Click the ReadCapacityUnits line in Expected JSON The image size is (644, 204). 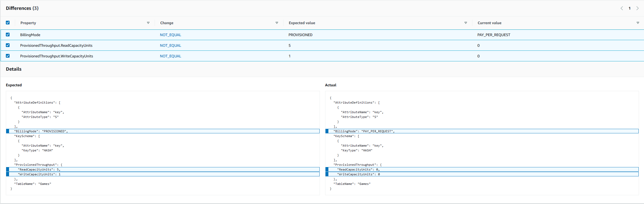(39, 169)
